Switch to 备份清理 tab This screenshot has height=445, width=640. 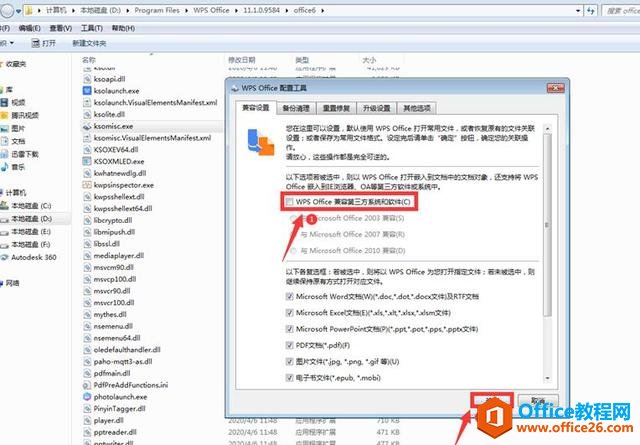[296, 109]
